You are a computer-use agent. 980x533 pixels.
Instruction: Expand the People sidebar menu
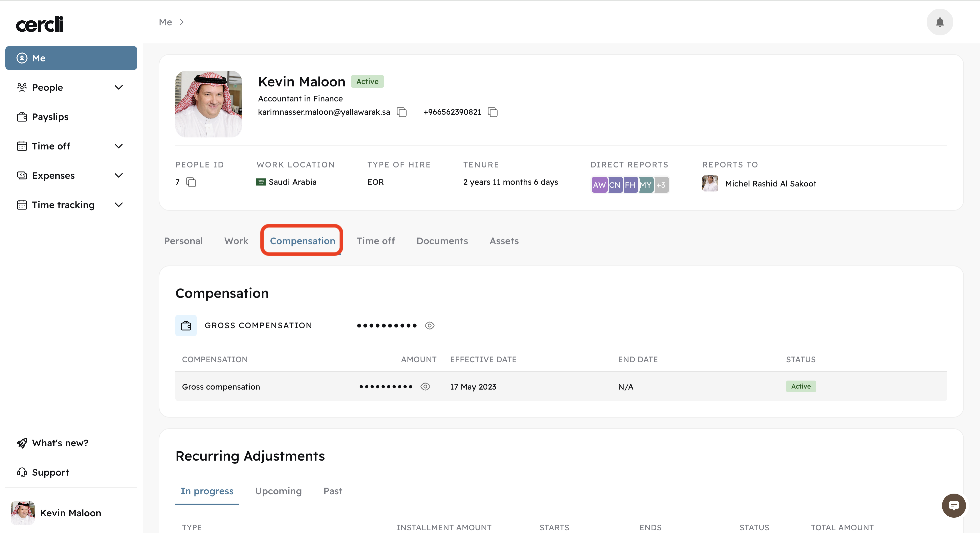[x=119, y=87]
